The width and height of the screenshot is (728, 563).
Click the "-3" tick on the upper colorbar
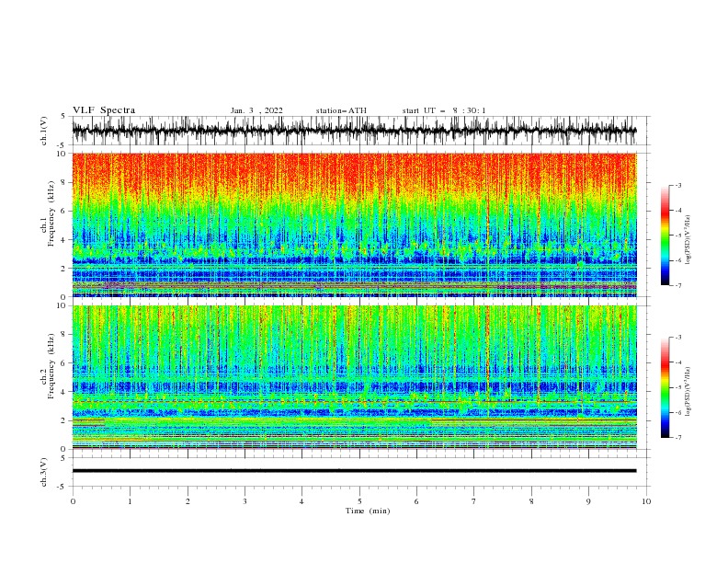(x=678, y=185)
